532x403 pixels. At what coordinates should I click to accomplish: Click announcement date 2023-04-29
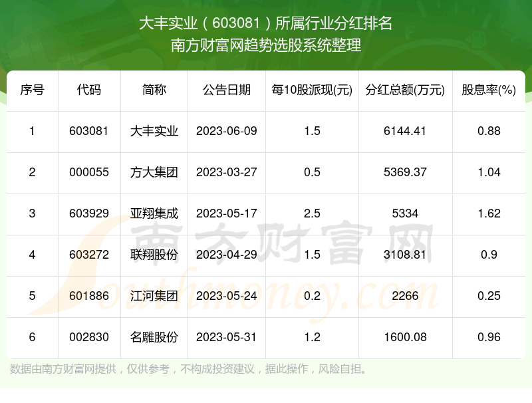tap(227, 255)
